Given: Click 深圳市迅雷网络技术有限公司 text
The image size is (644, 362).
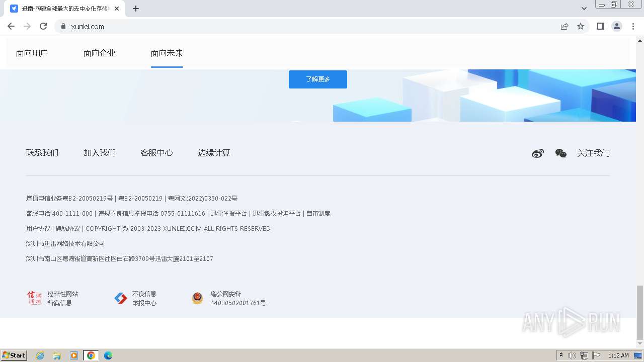Looking at the screenshot, I should click(x=65, y=244).
